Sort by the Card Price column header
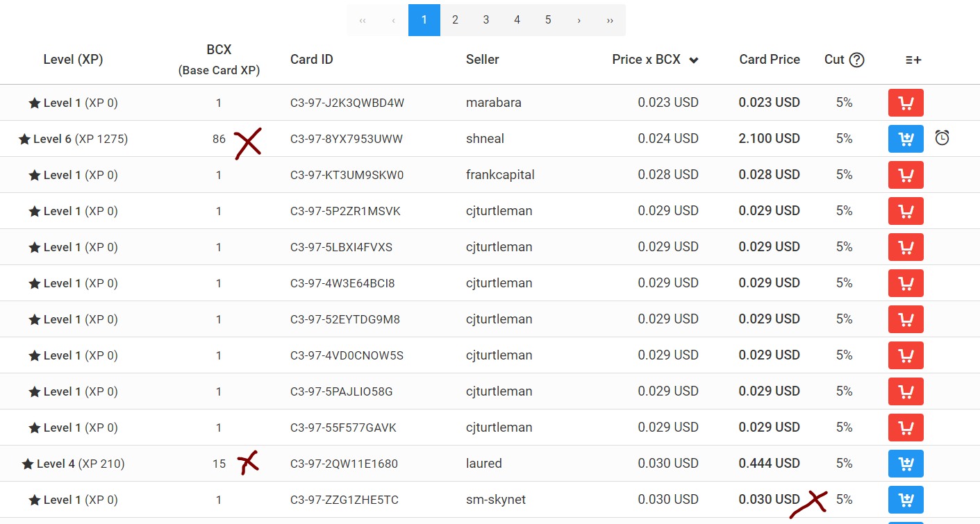The width and height of the screenshot is (980, 524). 769,60
